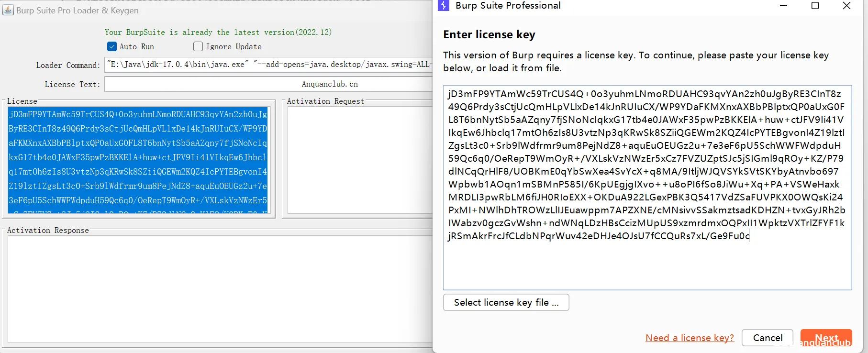Screen dimensions: 868x353
Task: Click into the Loader Command field
Action: [268, 65]
